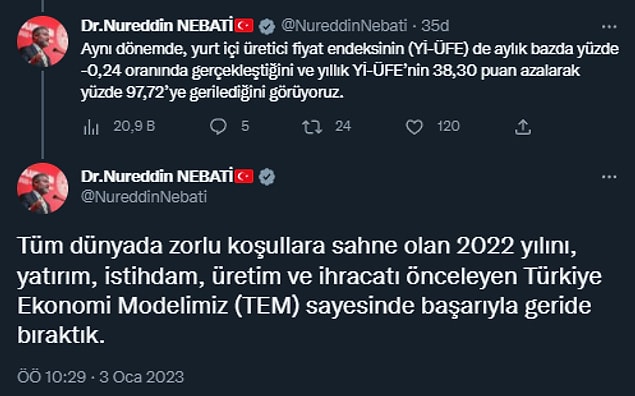Click the reply speech bubble icon
Viewport: 635px width, 396px height.
pos(218,127)
